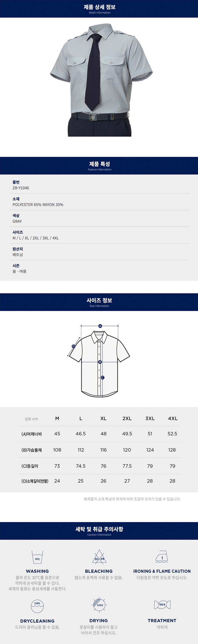Image resolution: width=198 pixels, height=644 pixels.
Task: Click the ironing temperature icon
Action: (162, 557)
